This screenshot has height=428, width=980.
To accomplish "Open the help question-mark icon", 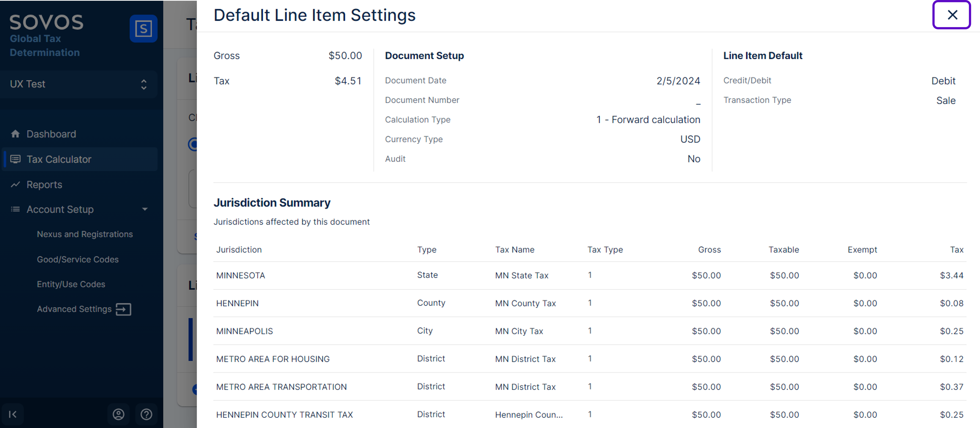I will pyautogui.click(x=146, y=414).
